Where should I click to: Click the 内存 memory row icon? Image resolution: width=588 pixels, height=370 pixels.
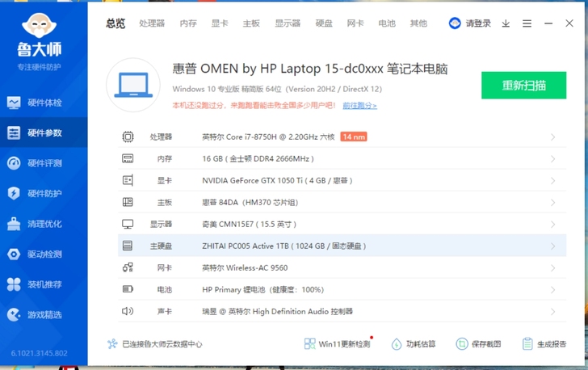point(128,158)
